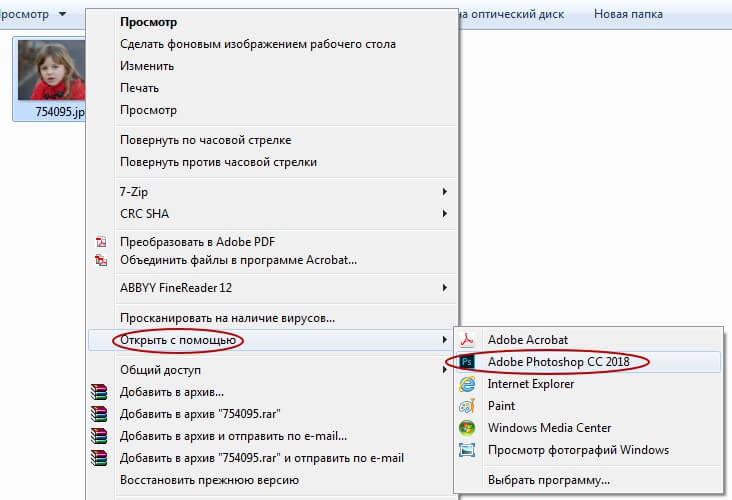This screenshot has height=500, width=732.
Task: Expand the CRC SHA submenu arrow
Action: (x=444, y=213)
